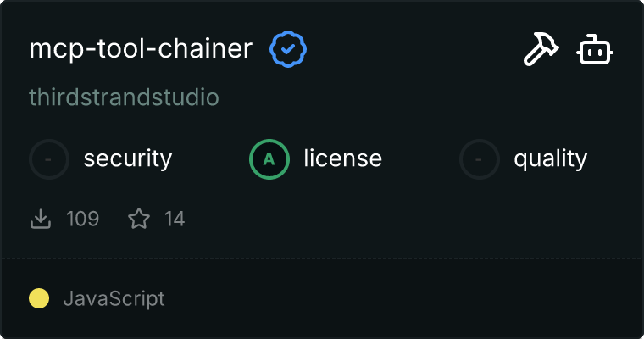Viewport: 644px width, 339px height.
Task: Click empty footer space right of JavaScript
Action: pos(407,298)
